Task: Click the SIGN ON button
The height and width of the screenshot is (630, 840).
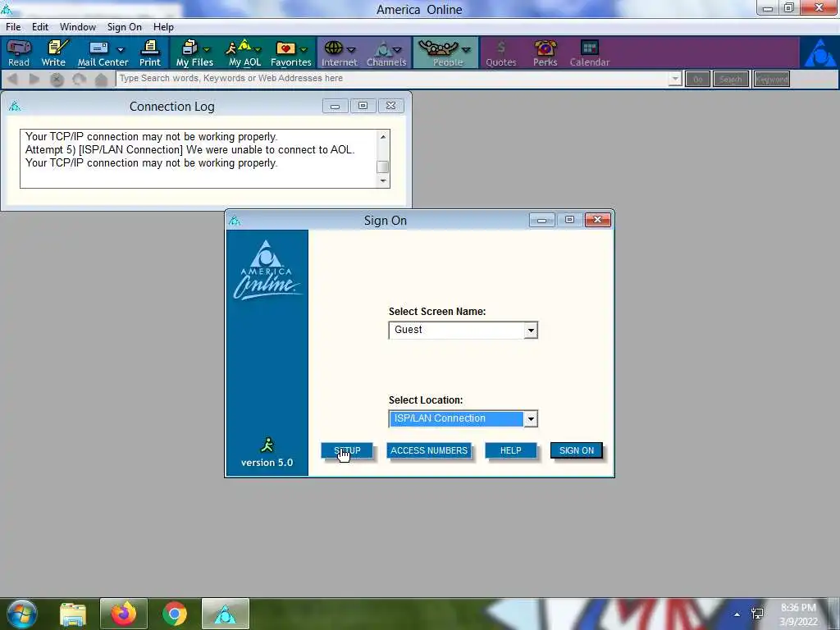Action: tap(577, 450)
